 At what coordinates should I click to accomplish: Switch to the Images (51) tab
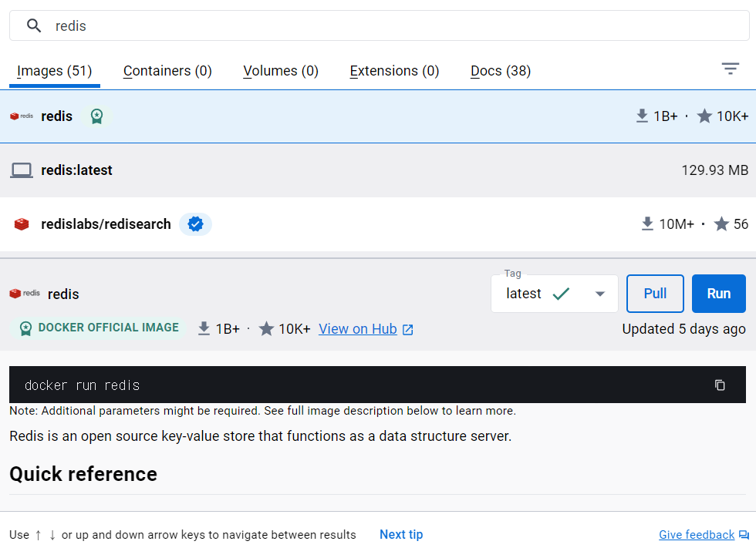tap(55, 71)
